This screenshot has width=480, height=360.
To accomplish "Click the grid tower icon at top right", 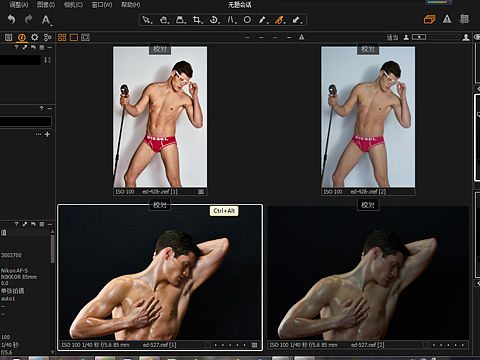I will (x=464, y=19).
